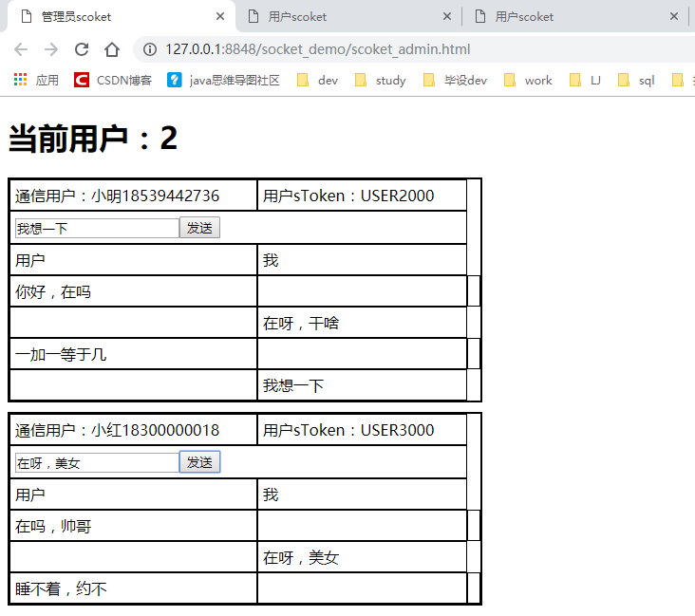Reload the current page

pos(82,49)
